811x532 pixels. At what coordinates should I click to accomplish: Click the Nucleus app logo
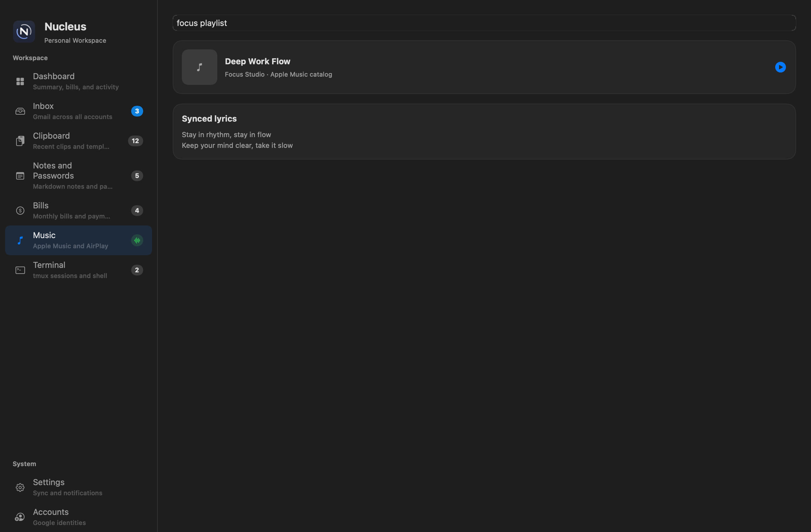tap(24, 32)
